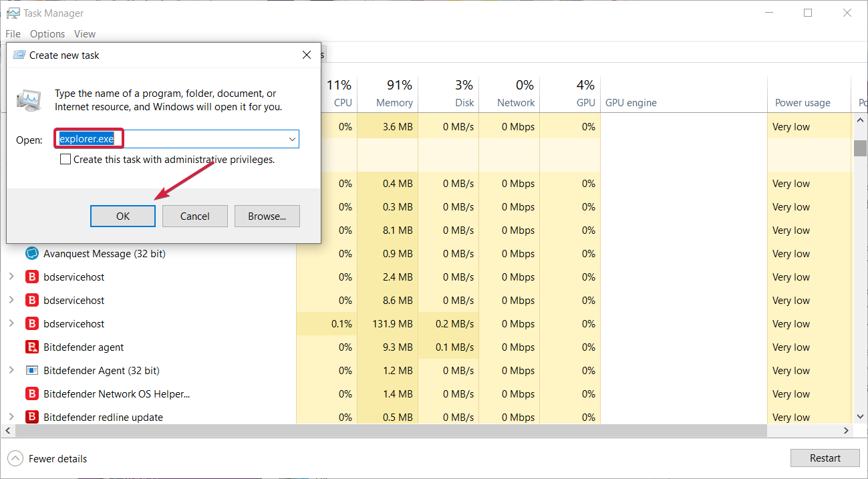Viewport: 868px width, 479px height.
Task: Click the '0.2 MB/s' disk value
Action: pos(454,324)
